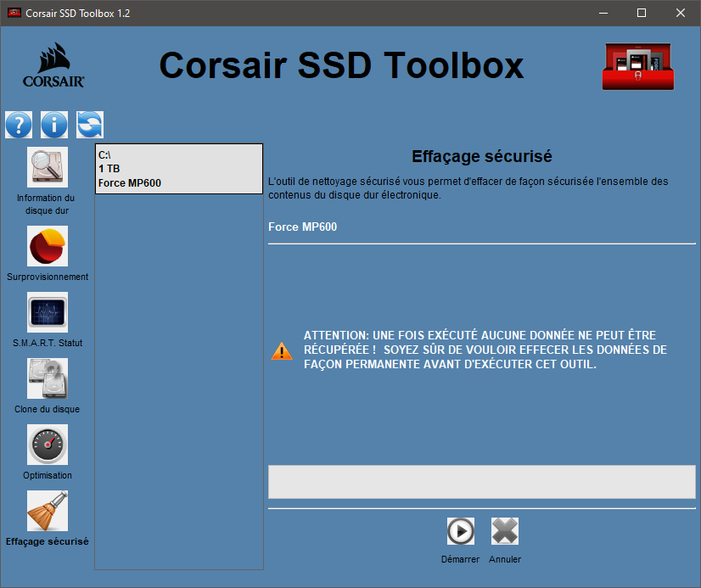The height and width of the screenshot is (588, 701).
Task: Click the Annuler label
Action: point(505,559)
